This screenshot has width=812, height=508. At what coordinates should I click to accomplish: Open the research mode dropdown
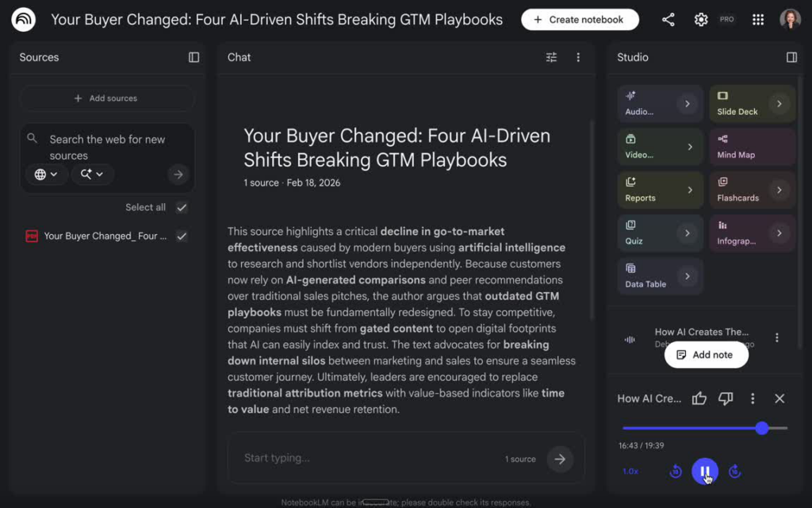(x=92, y=175)
